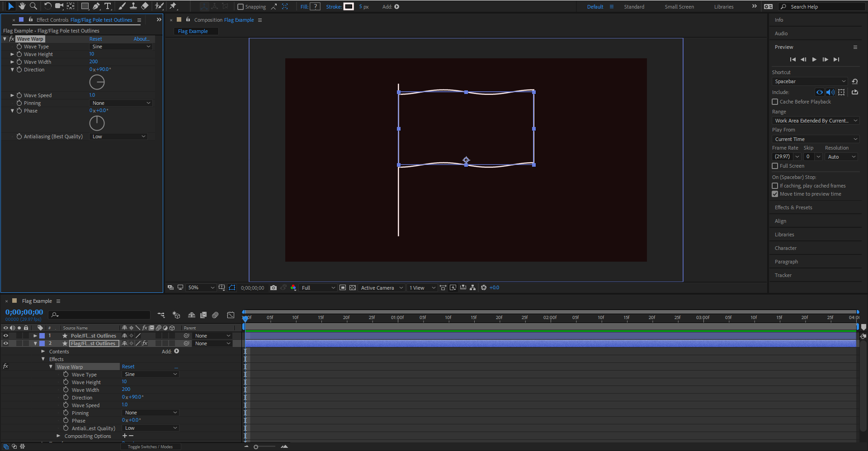Image resolution: width=868 pixels, height=451 pixels.
Task: Open Pinning dropdown in Effect Controls
Action: (x=121, y=103)
